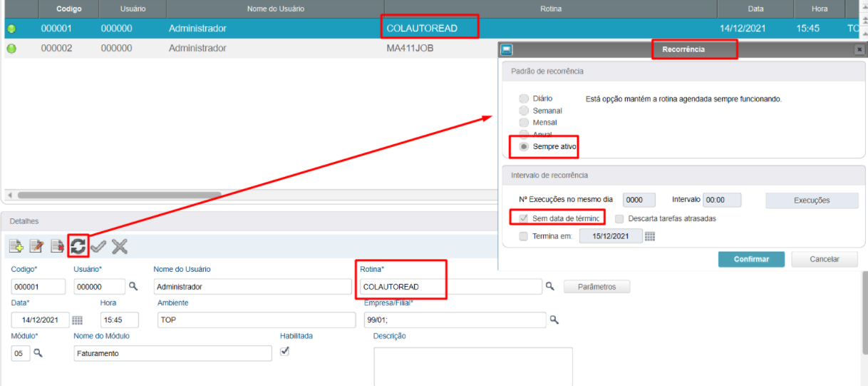Viewport: 868px width, 386px height.
Task: Click the Execuções button
Action: coord(812,200)
